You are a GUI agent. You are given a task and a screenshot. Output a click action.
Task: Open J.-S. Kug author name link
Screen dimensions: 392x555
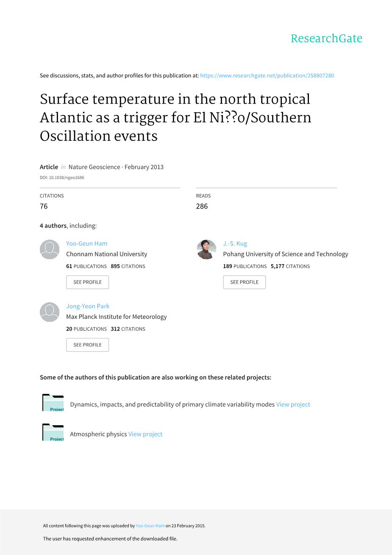(x=235, y=243)
